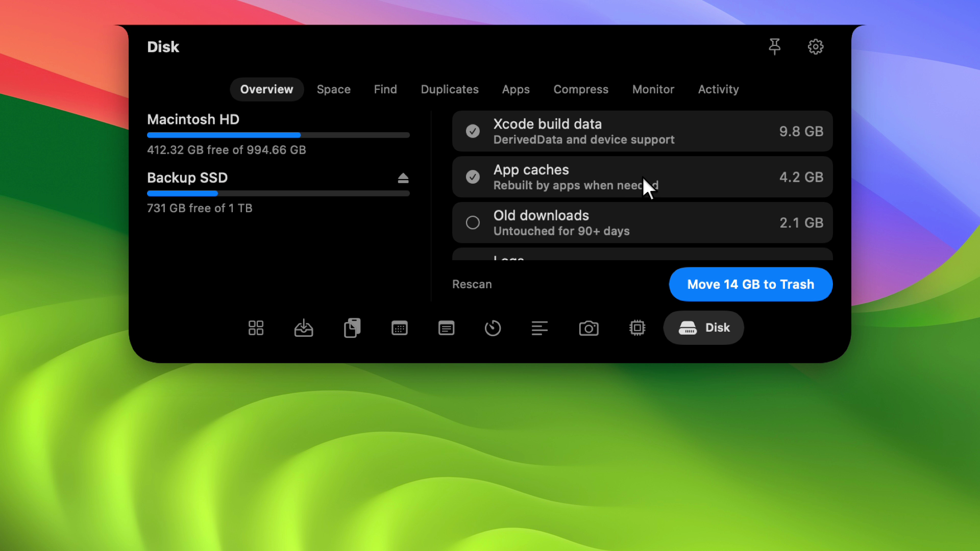Open the Compress tab

pos(581,89)
